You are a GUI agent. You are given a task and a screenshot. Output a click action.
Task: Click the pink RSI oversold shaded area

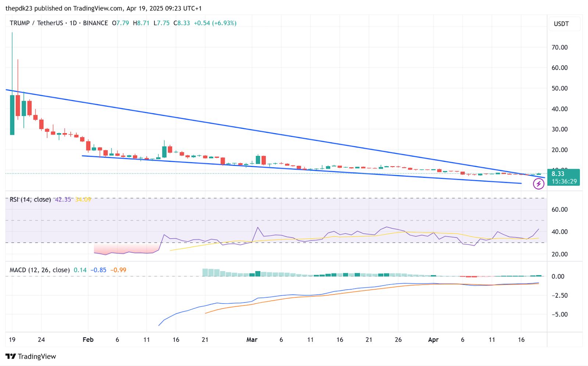coord(127,249)
